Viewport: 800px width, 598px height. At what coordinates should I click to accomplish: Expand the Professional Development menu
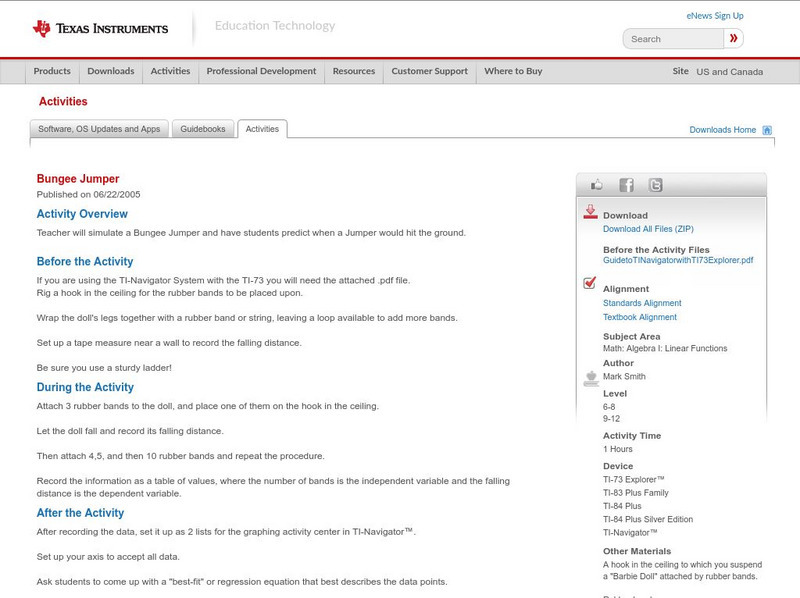(261, 72)
